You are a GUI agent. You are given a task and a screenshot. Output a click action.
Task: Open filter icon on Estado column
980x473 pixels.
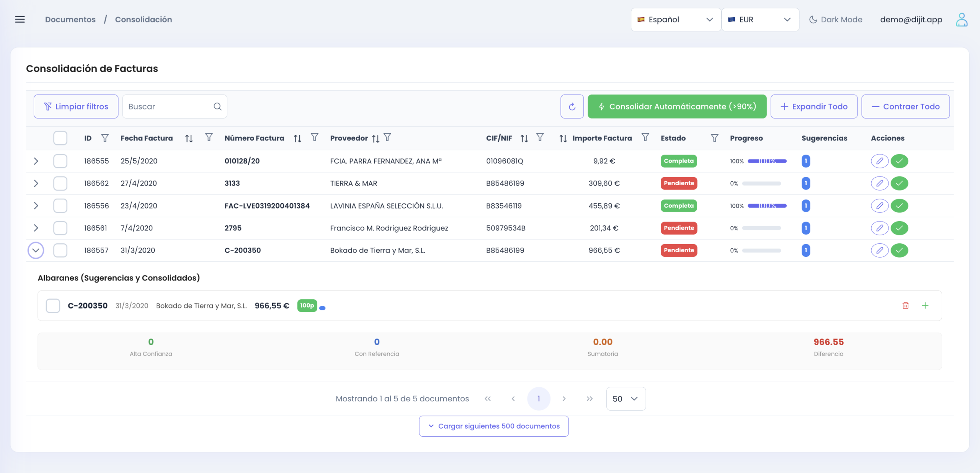(x=714, y=138)
